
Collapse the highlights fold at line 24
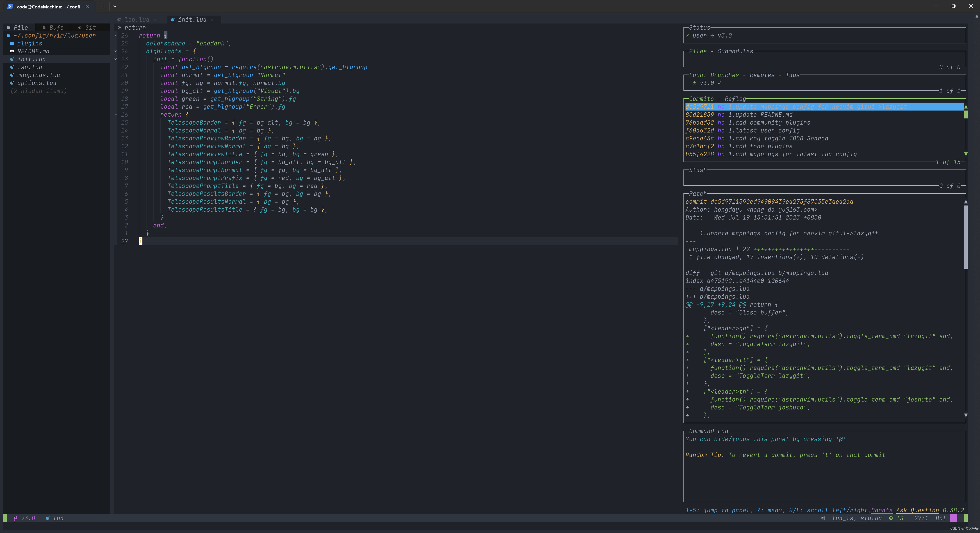click(x=116, y=51)
